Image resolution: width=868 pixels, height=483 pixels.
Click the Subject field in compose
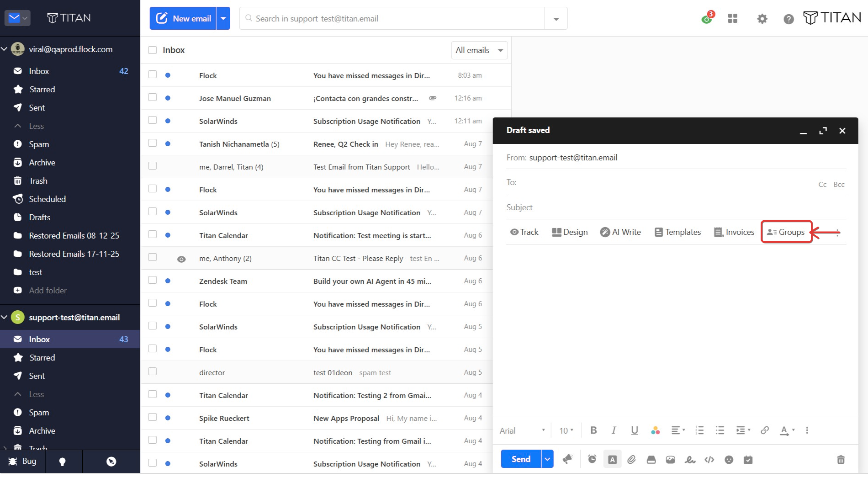(x=676, y=207)
